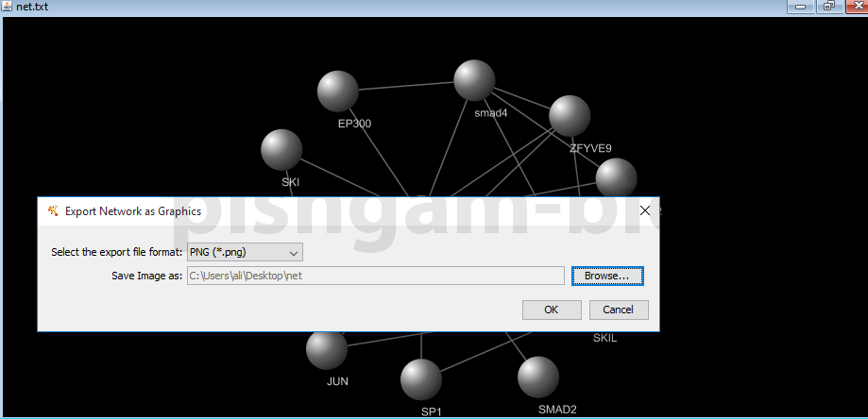Click the Java icon beside net.txt title

[x=8, y=7]
